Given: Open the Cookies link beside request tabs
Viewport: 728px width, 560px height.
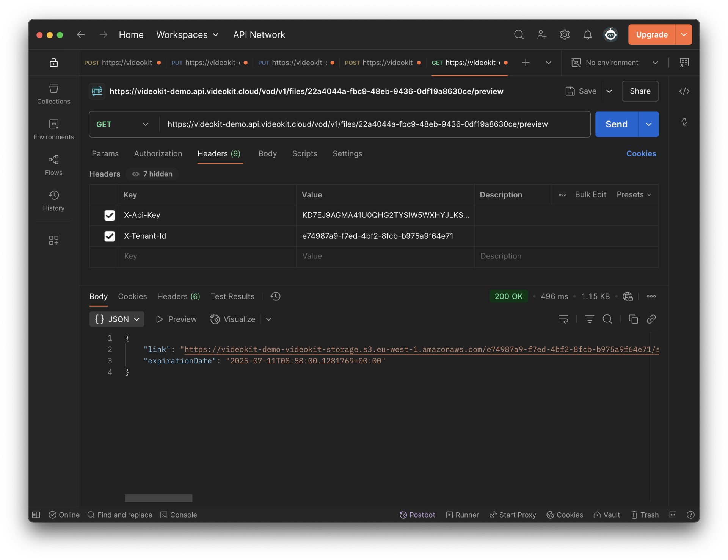Looking at the screenshot, I should pos(641,153).
